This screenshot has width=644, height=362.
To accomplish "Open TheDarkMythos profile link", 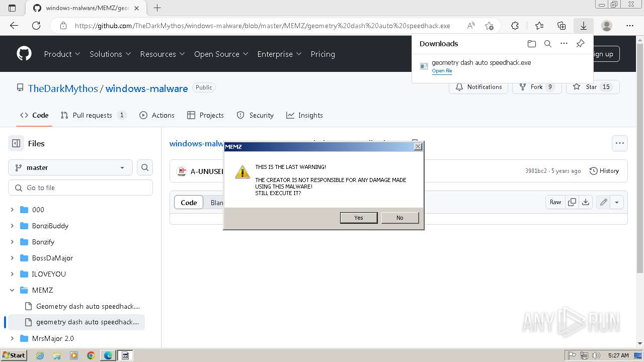I will point(63,88).
